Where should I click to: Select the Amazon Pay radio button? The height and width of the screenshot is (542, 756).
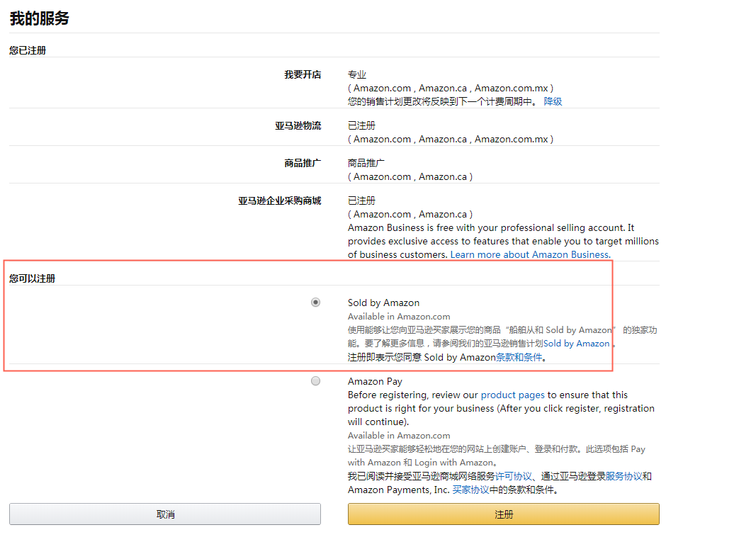(x=315, y=381)
